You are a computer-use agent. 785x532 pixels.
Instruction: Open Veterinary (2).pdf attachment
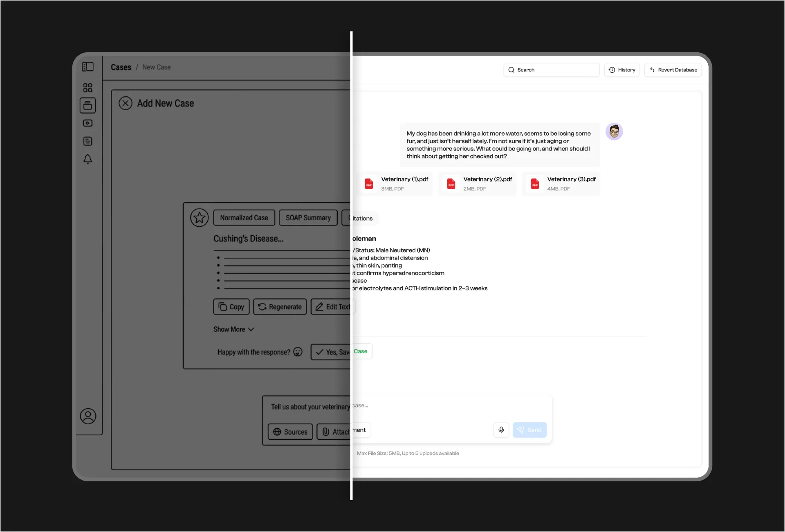click(x=478, y=183)
